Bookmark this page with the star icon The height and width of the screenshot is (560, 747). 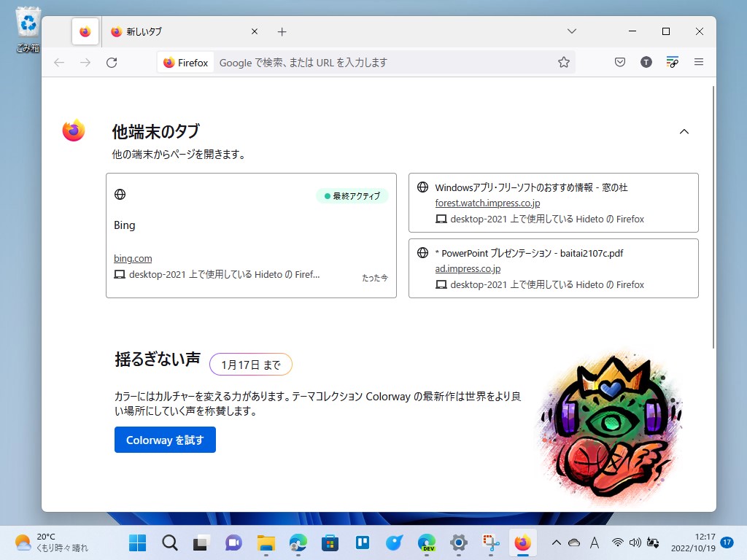pyautogui.click(x=564, y=62)
